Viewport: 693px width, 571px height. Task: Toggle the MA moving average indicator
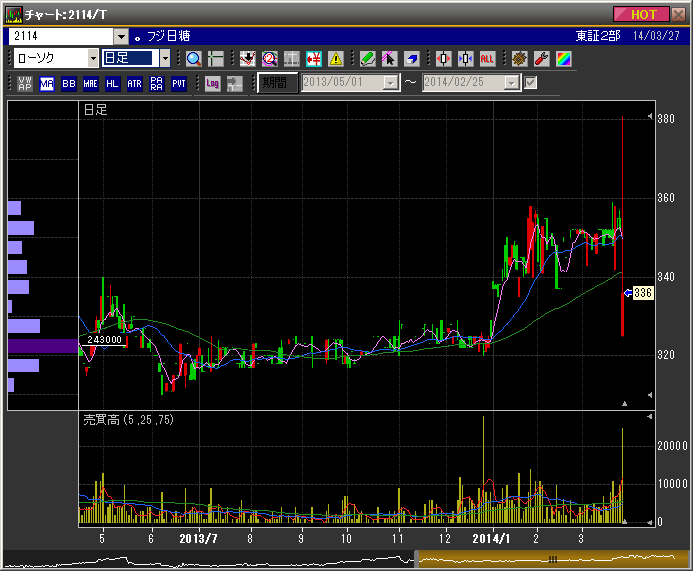tap(47, 83)
